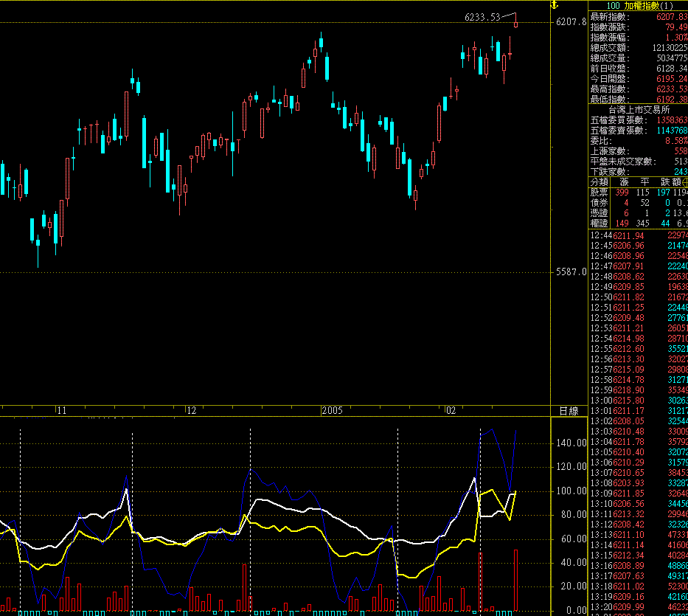Click the 02 month label on date axis
Image resolution: width=688 pixels, height=616 pixels.
450,411
